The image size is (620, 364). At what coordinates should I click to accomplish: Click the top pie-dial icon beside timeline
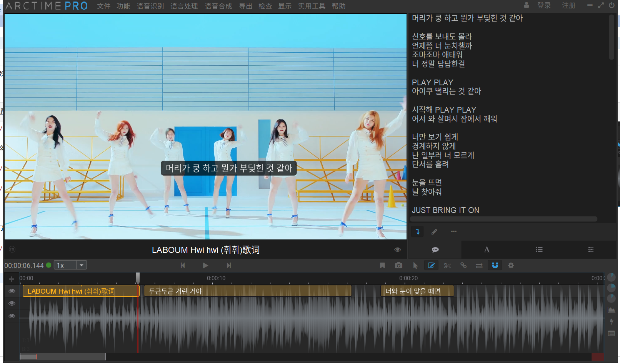tap(611, 277)
